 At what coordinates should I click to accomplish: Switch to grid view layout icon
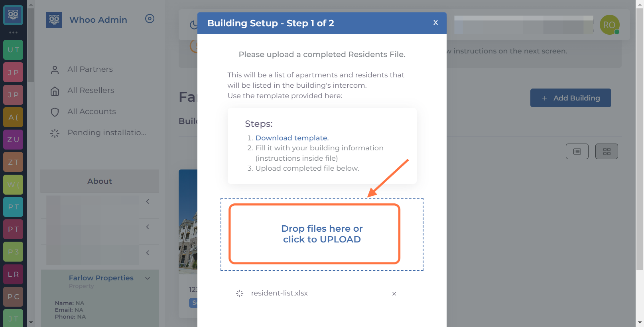click(607, 152)
